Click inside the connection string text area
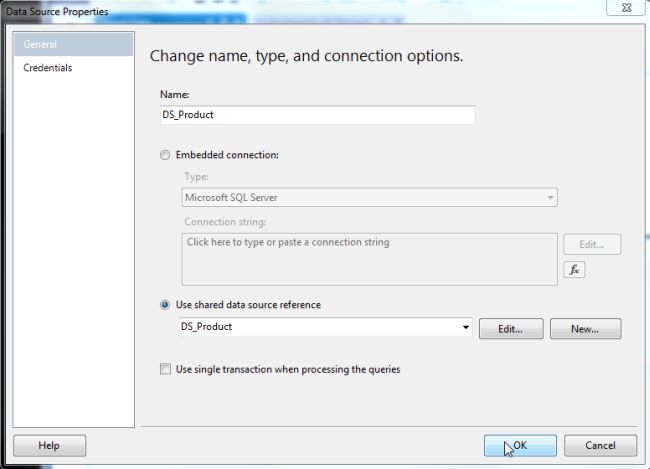 click(368, 259)
